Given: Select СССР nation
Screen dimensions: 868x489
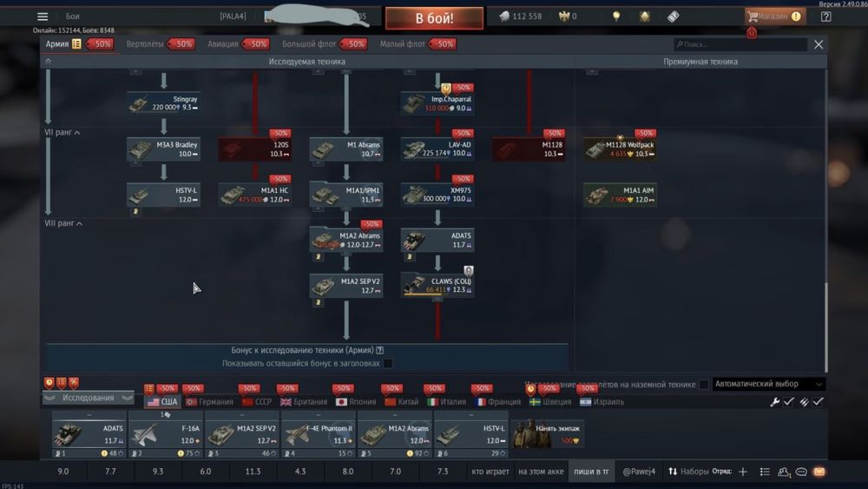Looking at the screenshot, I should point(257,402).
